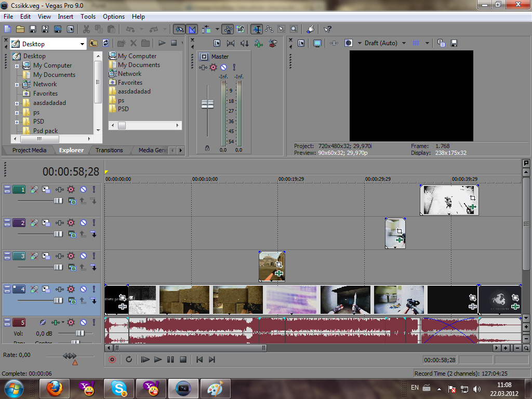The height and width of the screenshot is (399, 532).
Task: Open the File menu
Action: tap(8, 16)
